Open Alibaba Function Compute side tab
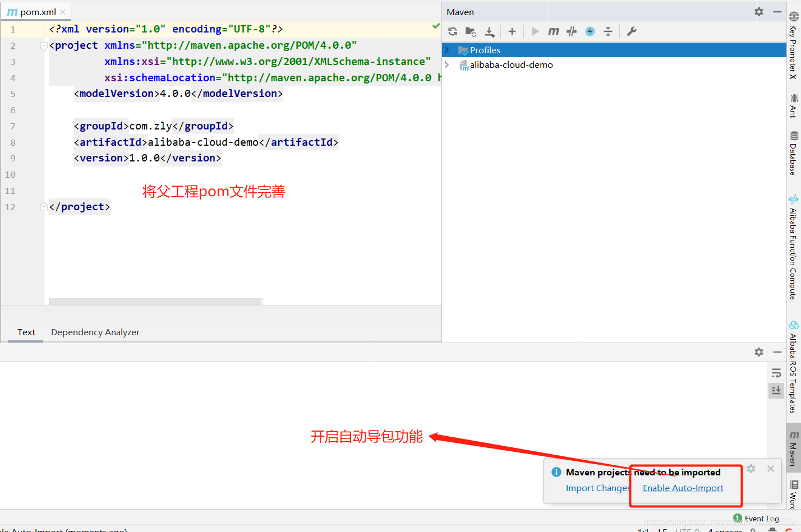This screenshot has height=532, width=801. (793, 247)
